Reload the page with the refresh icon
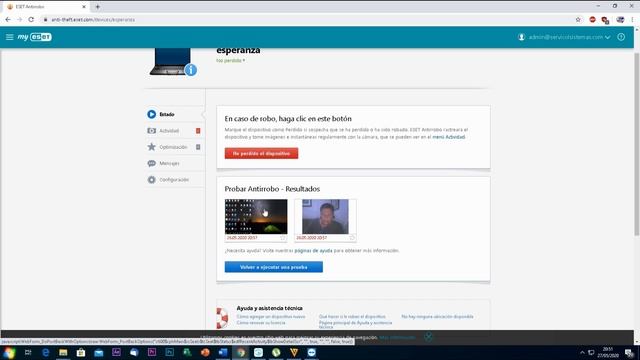This screenshot has width=640, height=360. tap(31, 20)
